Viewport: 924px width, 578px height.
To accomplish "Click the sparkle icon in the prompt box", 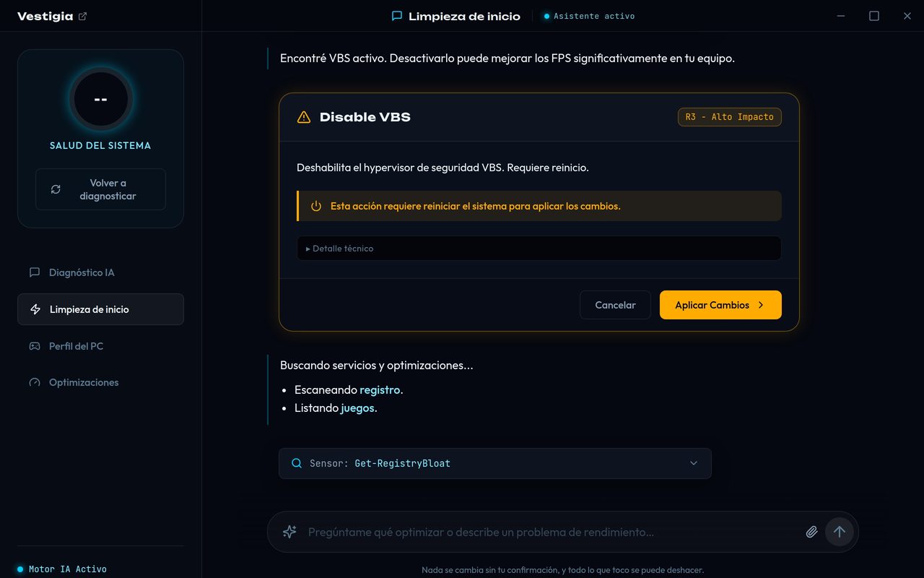I will click(x=289, y=532).
